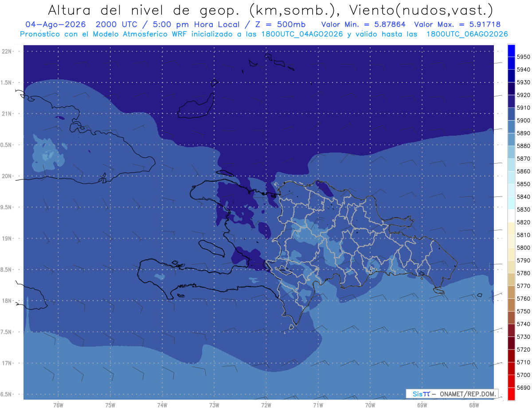Click the "20N" latitude axis label
The width and height of the screenshot is (532, 411).
pos(7,176)
